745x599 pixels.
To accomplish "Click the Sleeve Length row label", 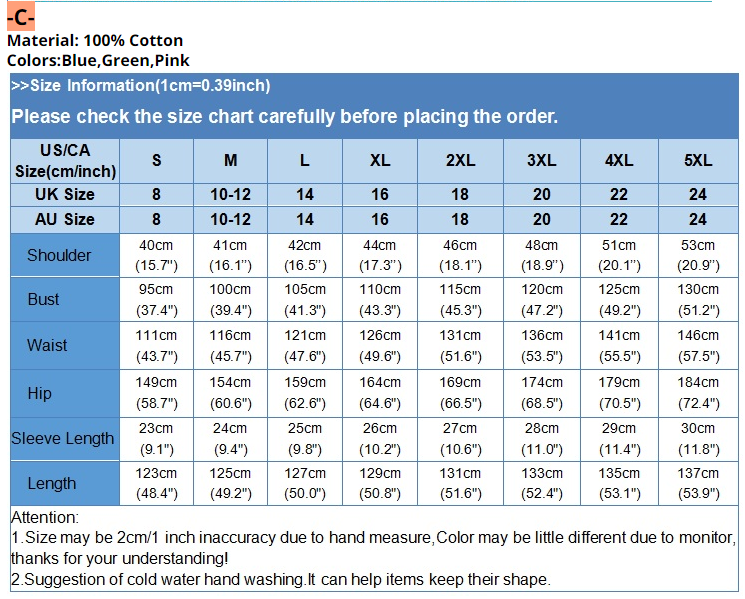I will pos(63,438).
